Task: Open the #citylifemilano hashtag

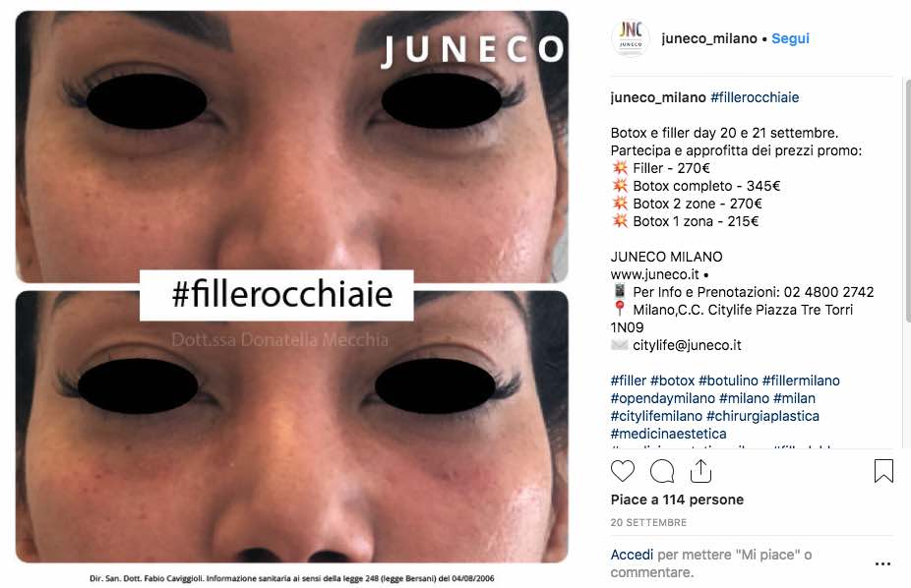Action: [656, 416]
